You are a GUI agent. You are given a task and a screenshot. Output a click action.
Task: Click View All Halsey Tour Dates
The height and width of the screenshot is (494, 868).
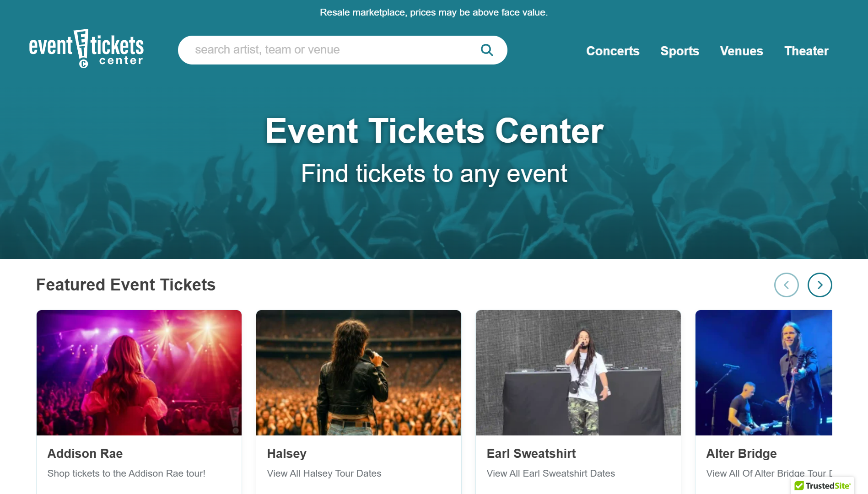click(x=324, y=473)
